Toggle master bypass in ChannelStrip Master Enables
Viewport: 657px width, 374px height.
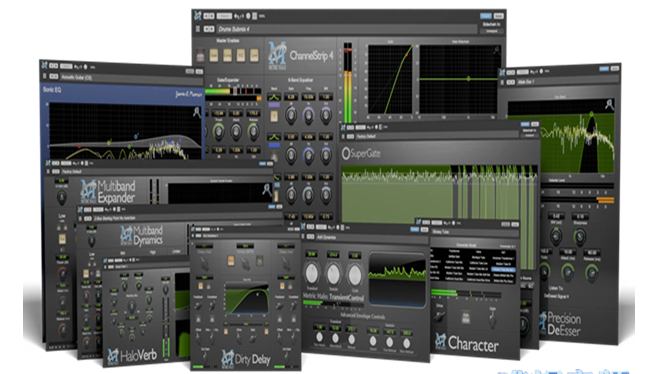[x=200, y=55]
